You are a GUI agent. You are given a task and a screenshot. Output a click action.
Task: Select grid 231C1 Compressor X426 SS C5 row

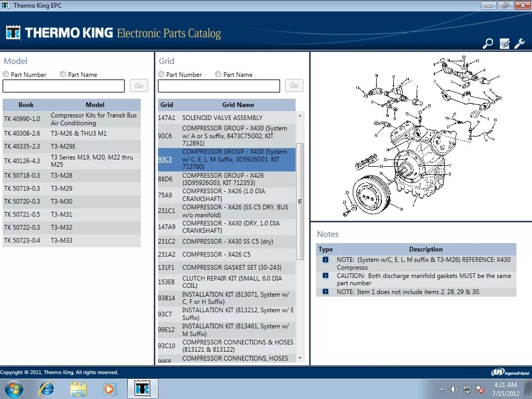click(227, 211)
